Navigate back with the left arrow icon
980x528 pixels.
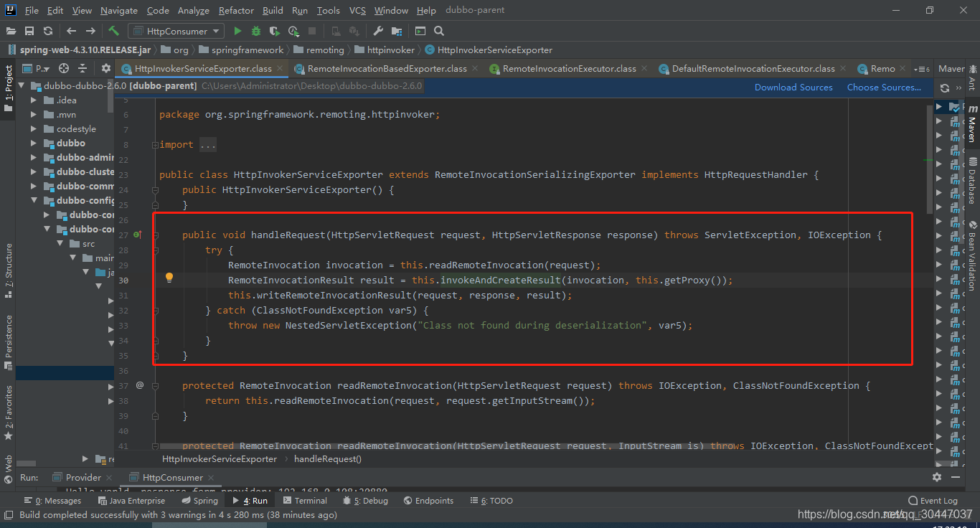coord(71,31)
